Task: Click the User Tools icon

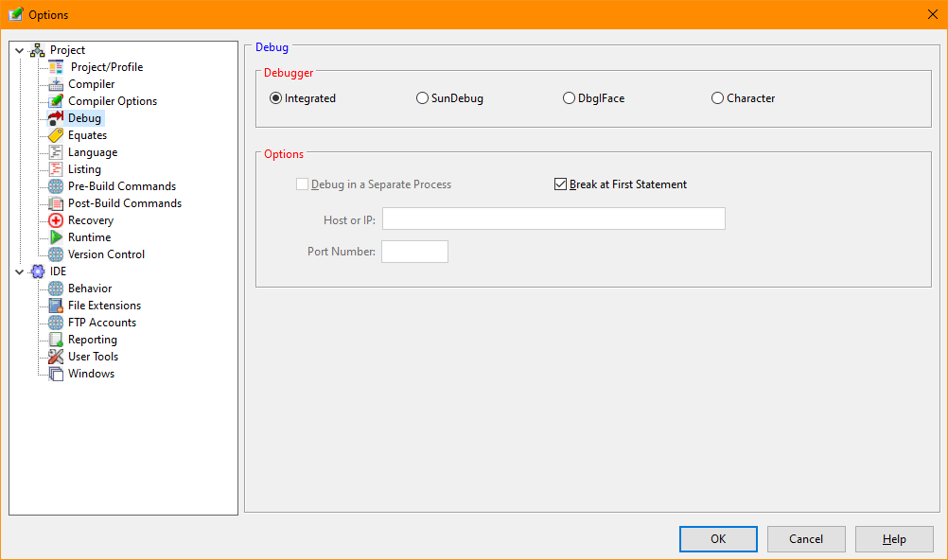Action: tap(56, 357)
